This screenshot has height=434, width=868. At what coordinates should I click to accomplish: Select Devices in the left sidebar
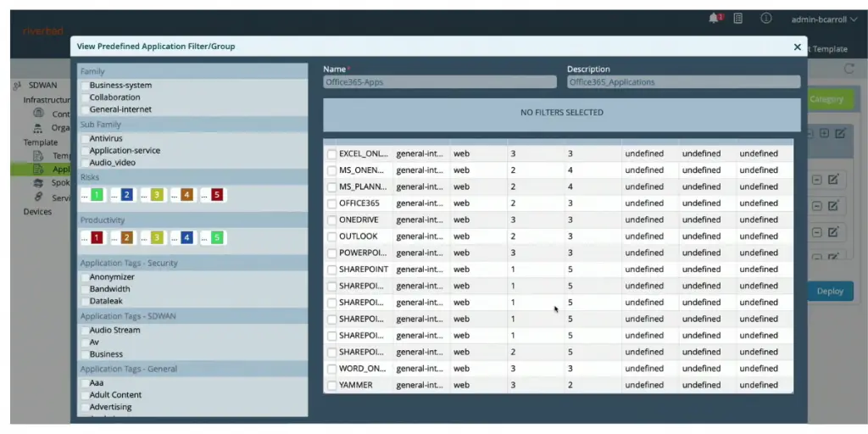pos(37,211)
